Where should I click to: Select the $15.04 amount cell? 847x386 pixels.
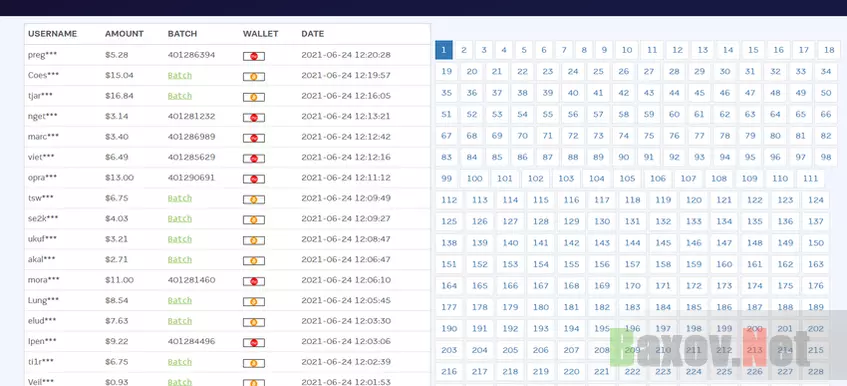119,75
